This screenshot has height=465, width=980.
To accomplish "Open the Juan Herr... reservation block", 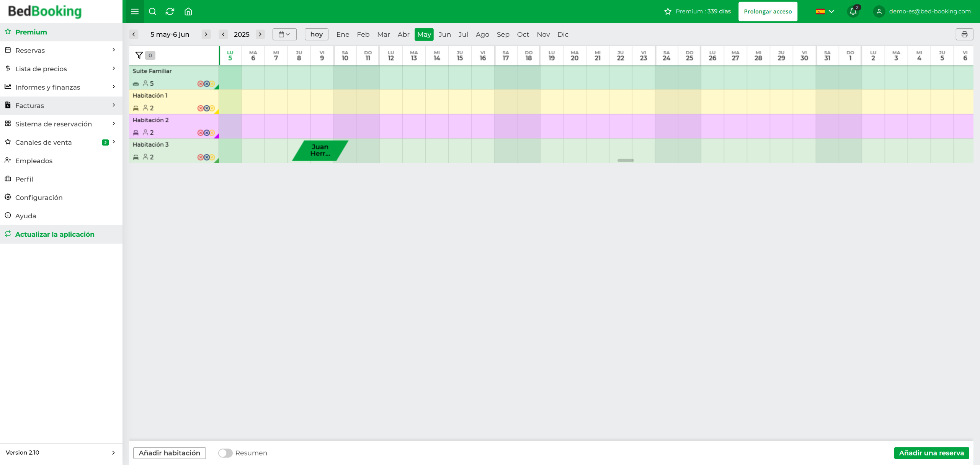I will click(x=320, y=150).
